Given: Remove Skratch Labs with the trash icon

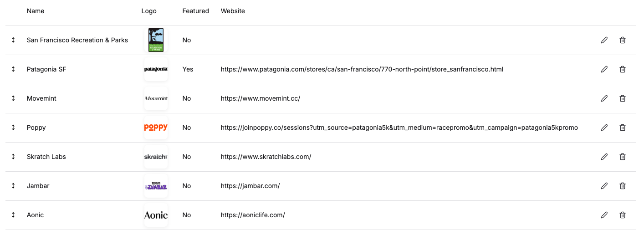Looking at the screenshot, I should pos(623,157).
